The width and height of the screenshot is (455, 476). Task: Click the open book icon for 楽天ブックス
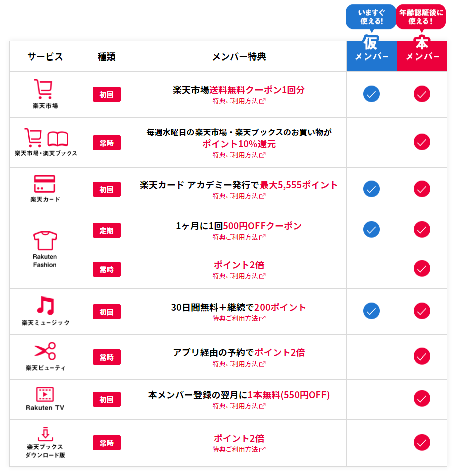coord(57,139)
